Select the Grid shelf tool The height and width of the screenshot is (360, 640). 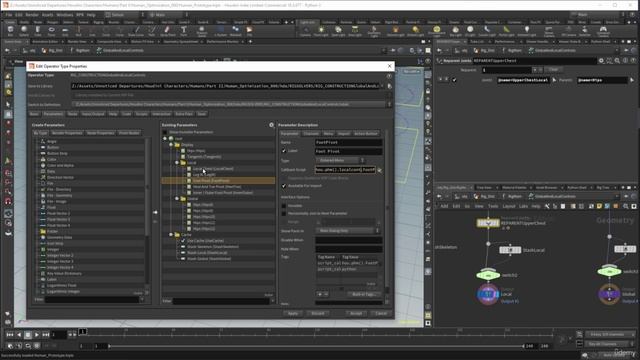coord(65,31)
